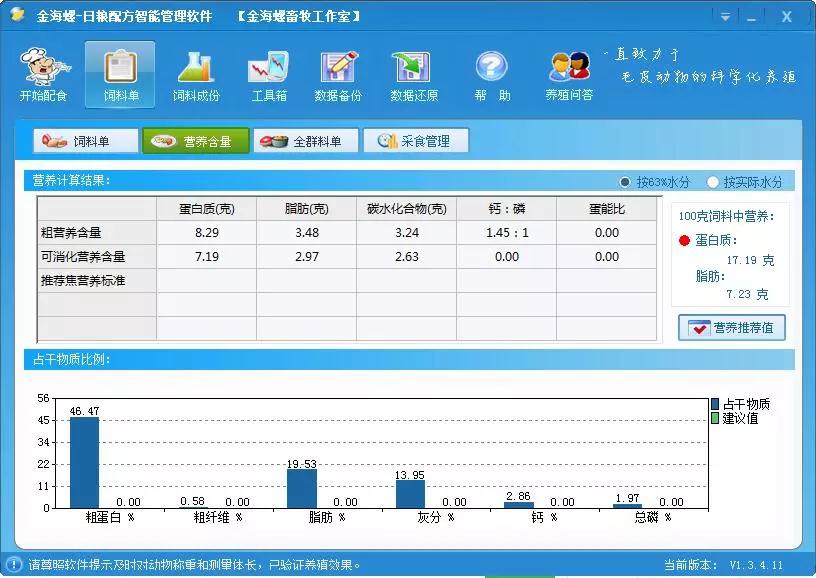Viewport: 816px width, 578px height.
Task: Click the 数据备份 backup icon
Action: pyautogui.click(x=338, y=68)
